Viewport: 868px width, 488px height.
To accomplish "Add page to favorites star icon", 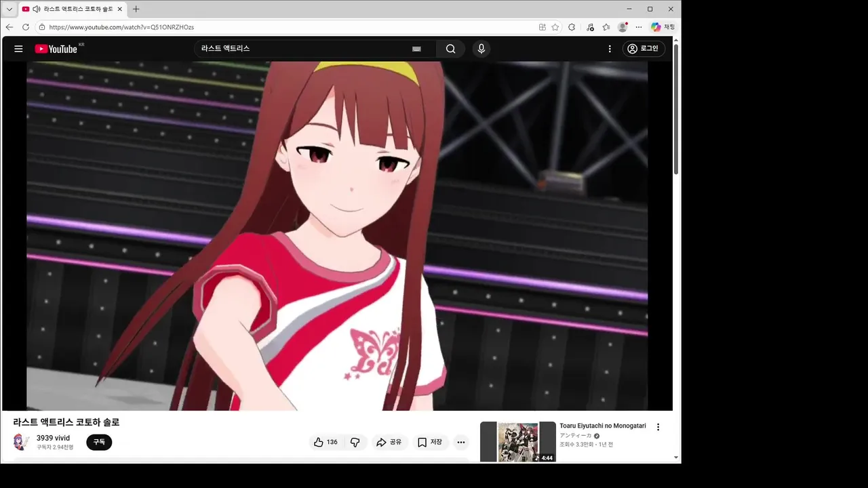I will [555, 27].
